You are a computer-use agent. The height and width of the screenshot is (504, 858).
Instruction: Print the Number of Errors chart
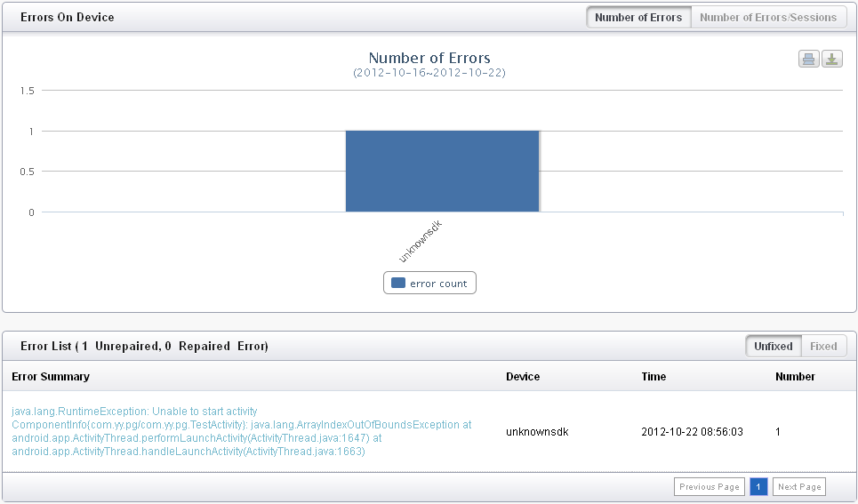pyautogui.click(x=809, y=59)
